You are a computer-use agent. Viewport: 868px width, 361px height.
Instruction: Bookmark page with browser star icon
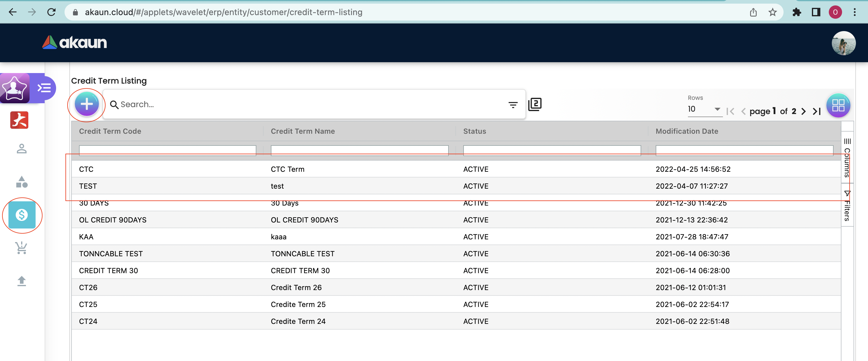[772, 12]
